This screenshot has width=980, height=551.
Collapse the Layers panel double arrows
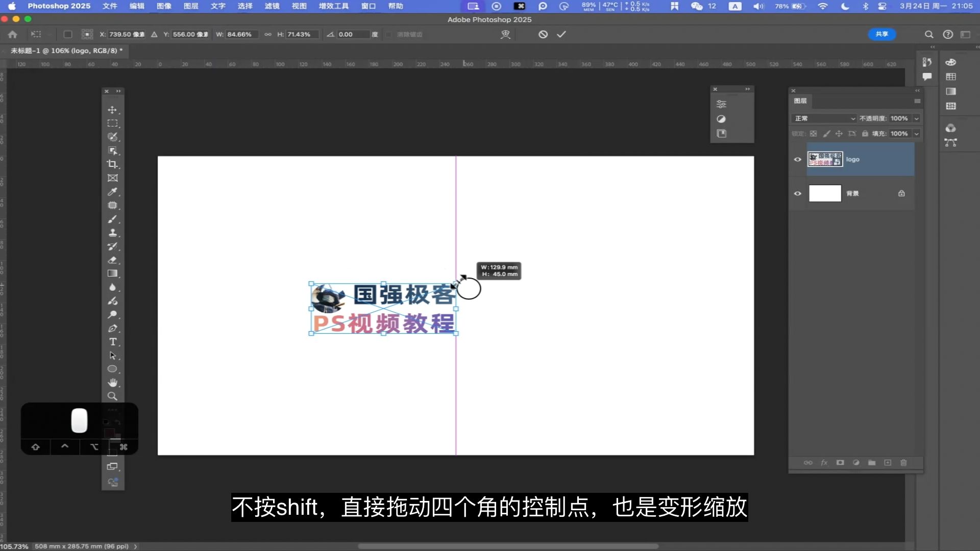pyautogui.click(x=917, y=90)
